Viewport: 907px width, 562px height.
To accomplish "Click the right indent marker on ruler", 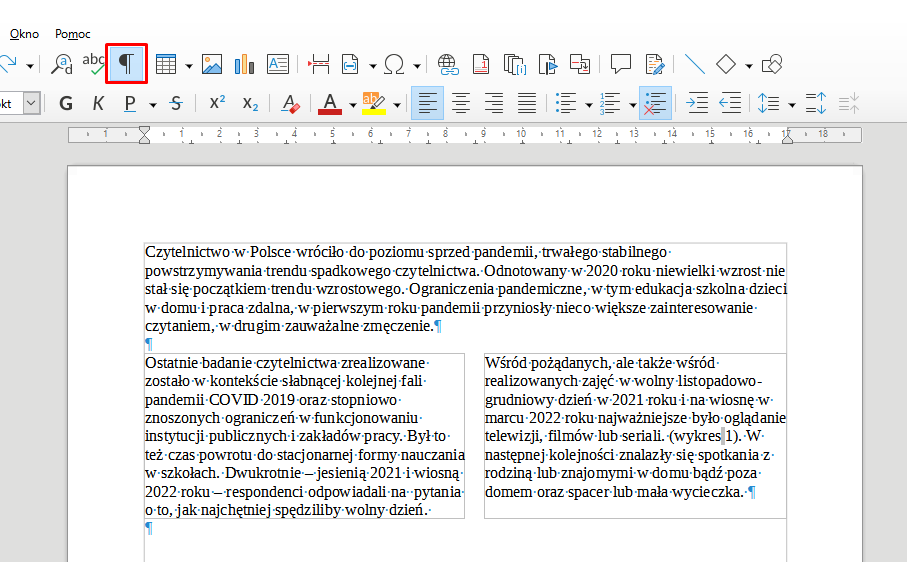I will point(787,138).
